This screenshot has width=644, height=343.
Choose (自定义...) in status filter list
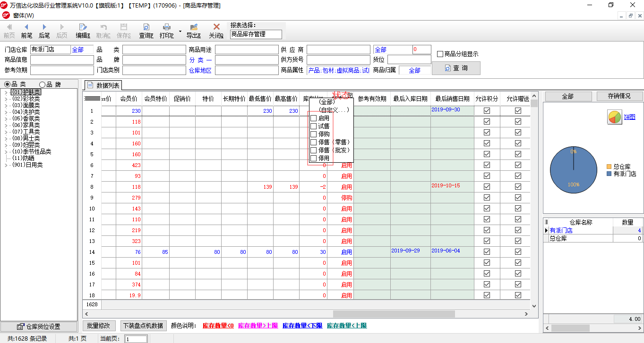[x=334, y=109]
